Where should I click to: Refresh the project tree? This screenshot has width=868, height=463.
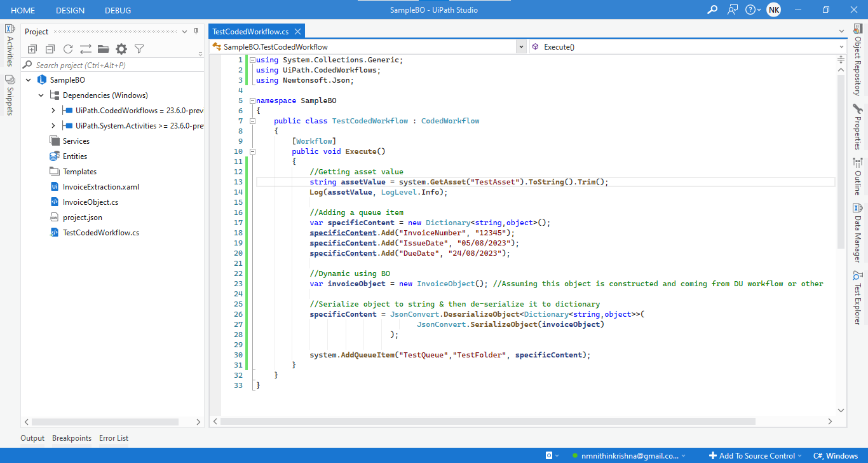tap(68, 49)
